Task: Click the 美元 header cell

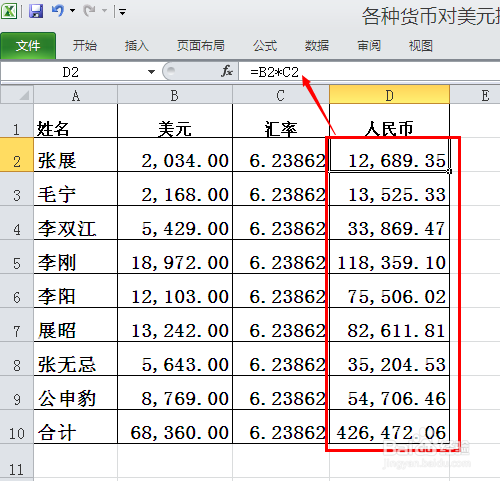Action: tap(175, 121)
